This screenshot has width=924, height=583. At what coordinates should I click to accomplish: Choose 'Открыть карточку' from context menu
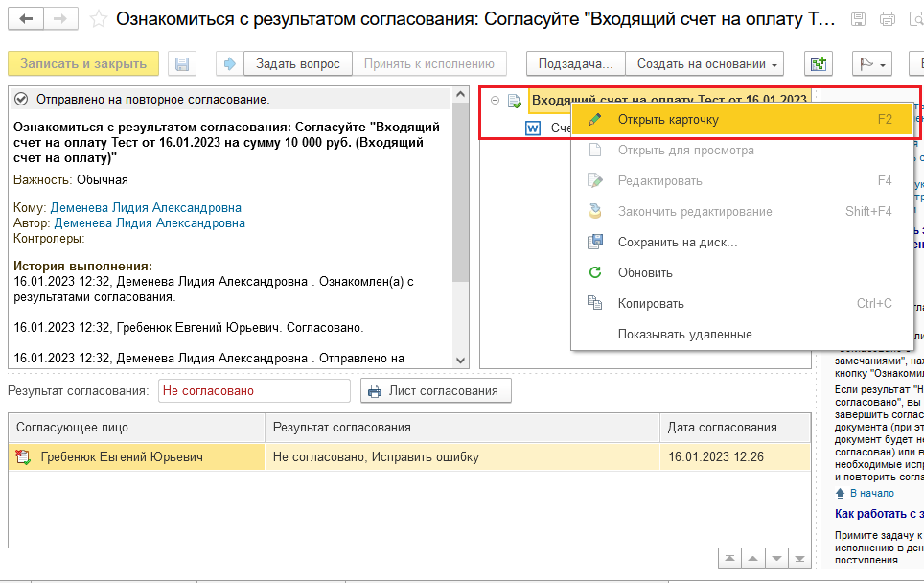point(668,120)
